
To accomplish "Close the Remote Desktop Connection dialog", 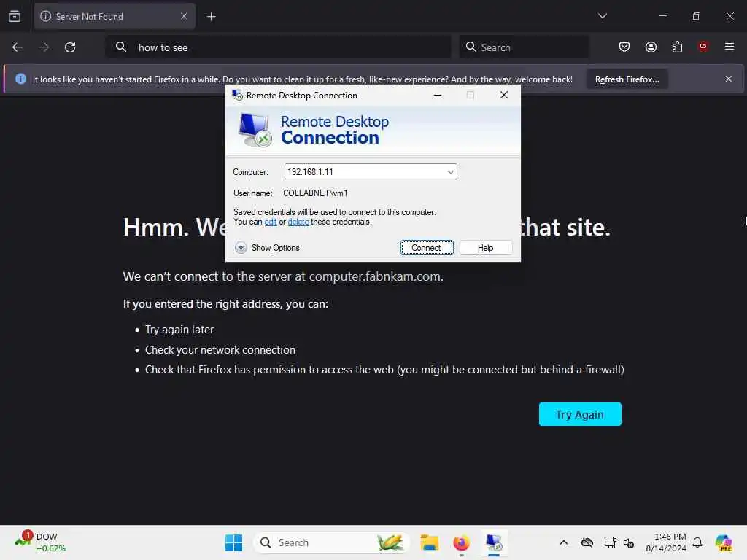I will (x=503, y=96).
